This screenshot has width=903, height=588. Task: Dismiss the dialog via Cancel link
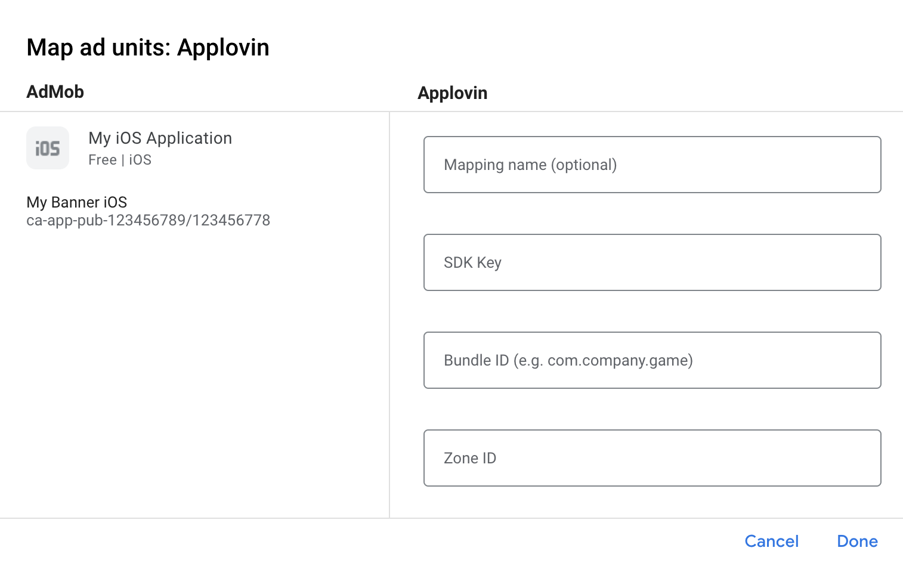(771, 541)
